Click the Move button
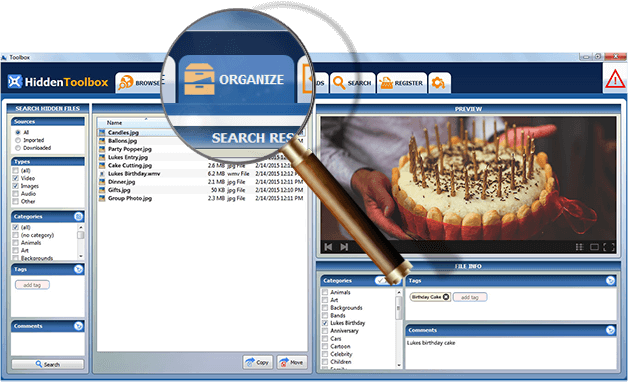Screen dimensions: 628x382 tap(292, 362)
